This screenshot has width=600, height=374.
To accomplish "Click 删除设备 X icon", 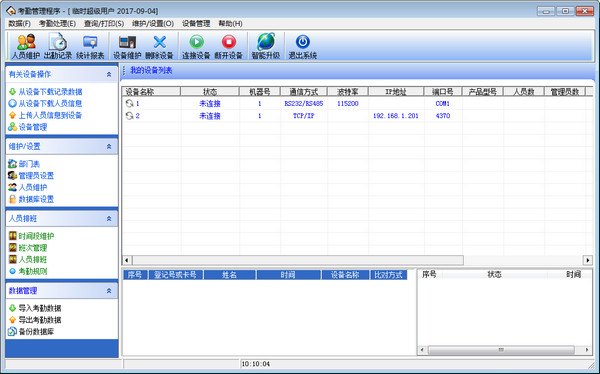I will tap(159, 46).
